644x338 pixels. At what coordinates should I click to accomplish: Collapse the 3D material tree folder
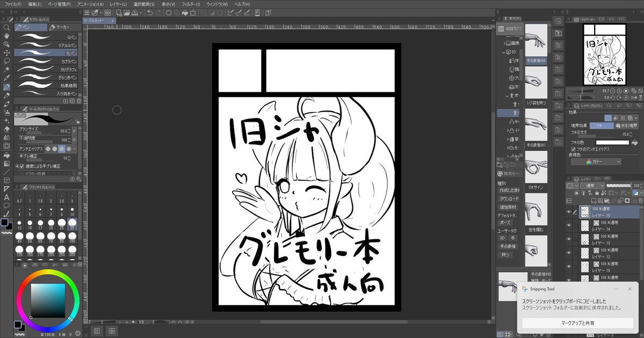(504, 52)
